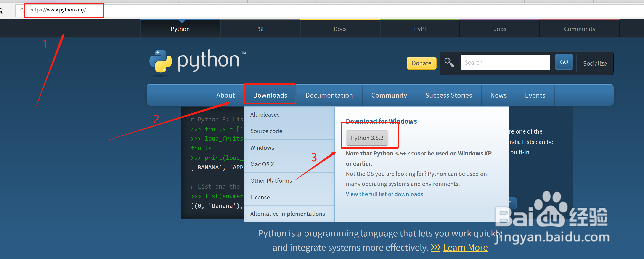Focus the Search text field
The height and width of the screenshot is (259, 644).
pos(505,63)
